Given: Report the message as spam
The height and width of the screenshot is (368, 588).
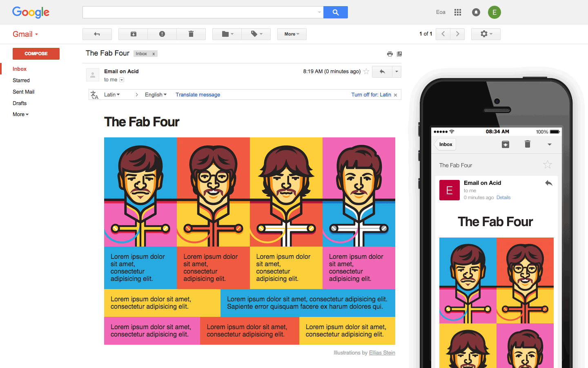Looking at the screenshot, I should (x=162, y=34).
